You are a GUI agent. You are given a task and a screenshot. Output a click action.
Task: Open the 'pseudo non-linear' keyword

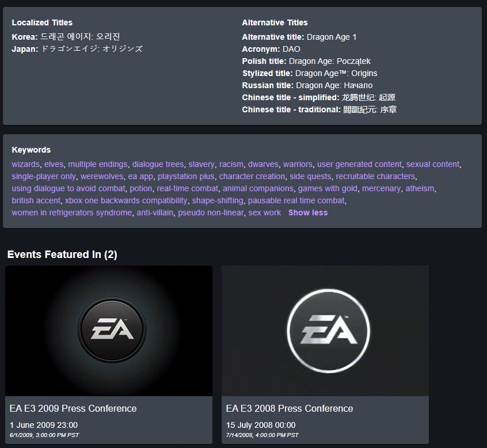(x=211, y=213)
